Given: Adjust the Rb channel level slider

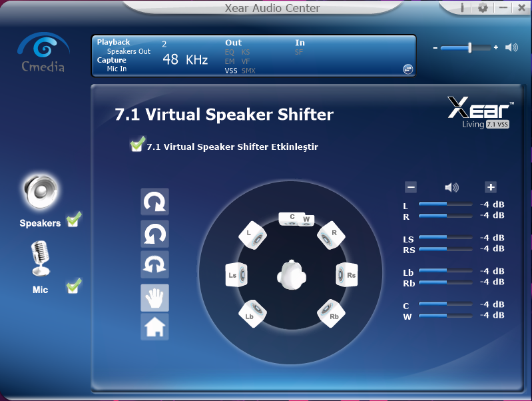Looking at the screenshot, I should coord(445,282).
